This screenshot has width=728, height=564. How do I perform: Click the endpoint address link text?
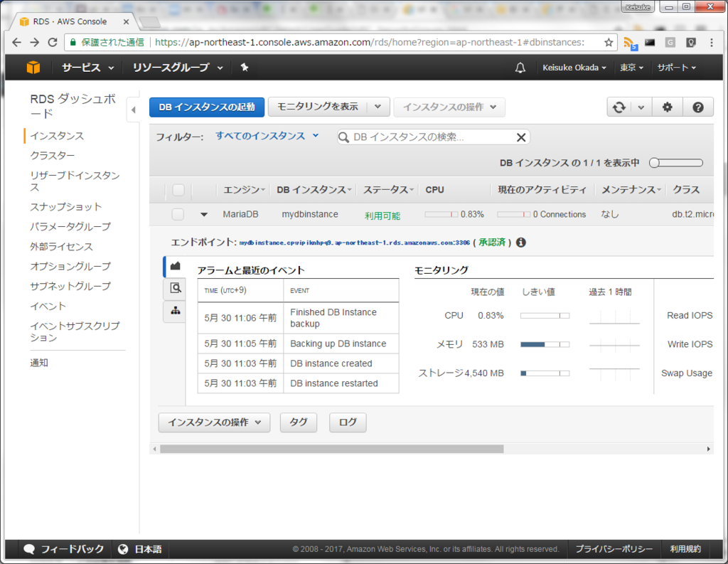pos(355,243)
